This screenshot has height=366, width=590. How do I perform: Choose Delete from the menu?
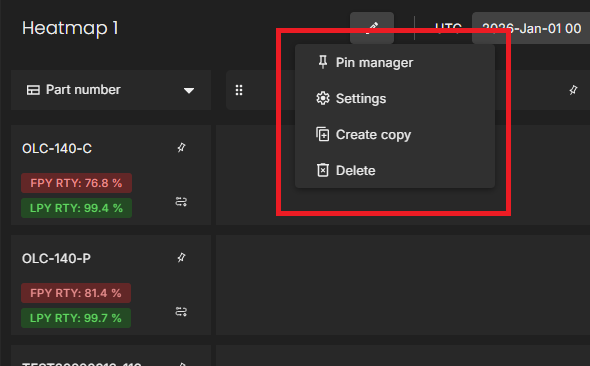coord(395,170)
